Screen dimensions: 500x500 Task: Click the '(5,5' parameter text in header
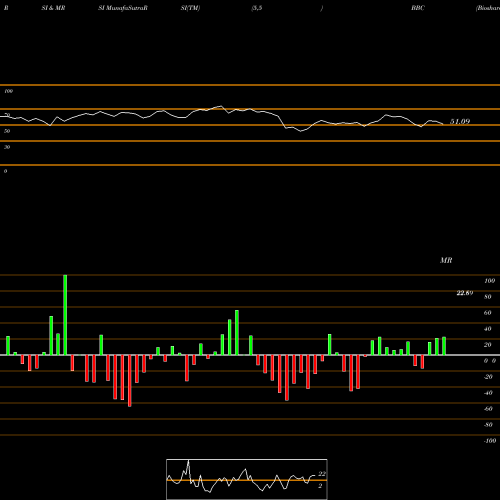(x=257, y=8)
